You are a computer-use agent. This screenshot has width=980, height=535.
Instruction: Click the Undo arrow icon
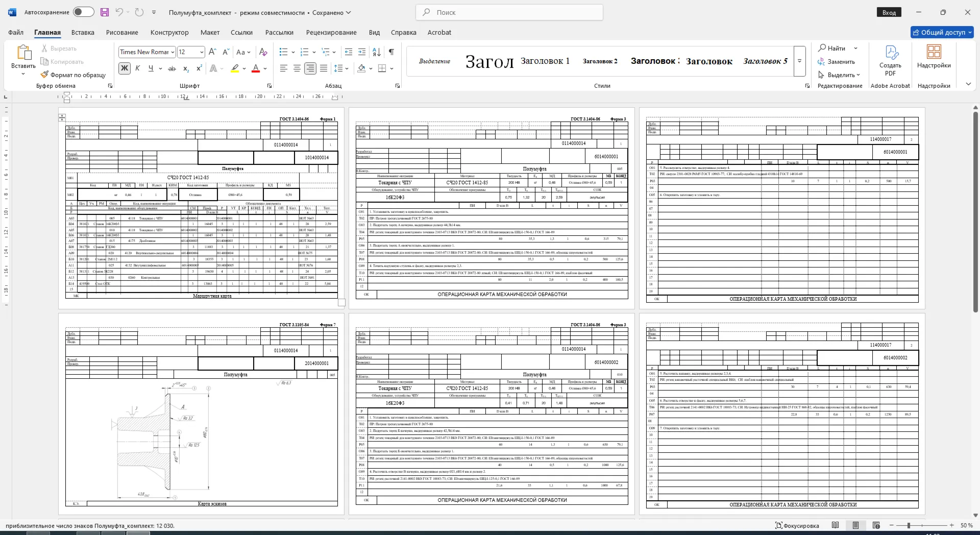click(x=119, y=12)
